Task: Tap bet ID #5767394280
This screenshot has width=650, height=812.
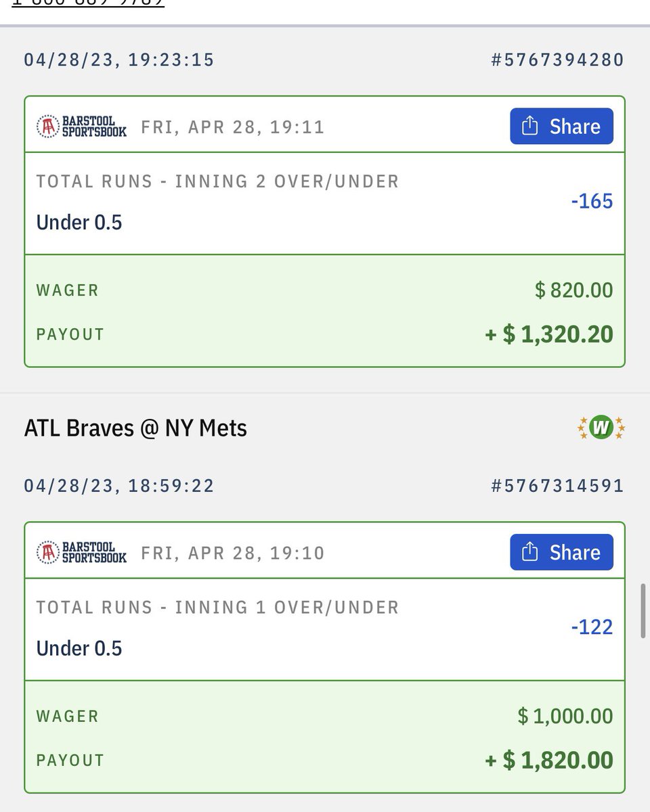Action: [557, 60]
